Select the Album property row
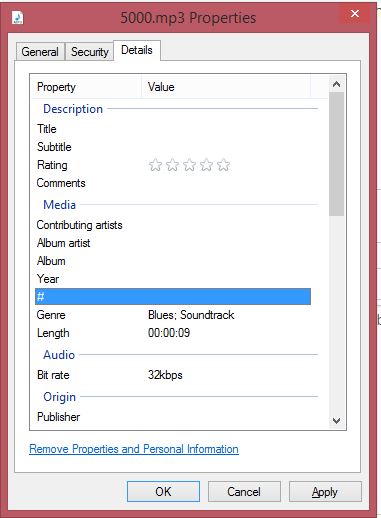 (x=173, y=261)
